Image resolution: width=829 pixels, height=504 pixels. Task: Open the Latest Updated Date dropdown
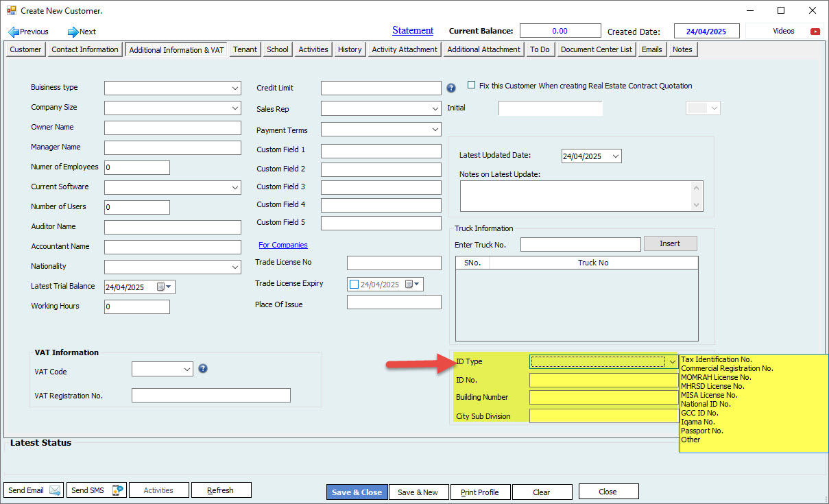[615, 156]
